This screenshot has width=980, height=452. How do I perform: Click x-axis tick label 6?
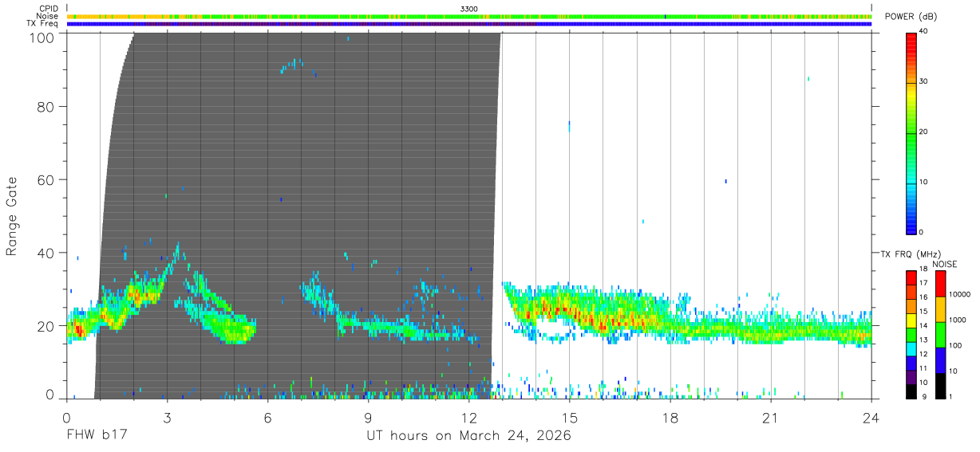(267, 418)
